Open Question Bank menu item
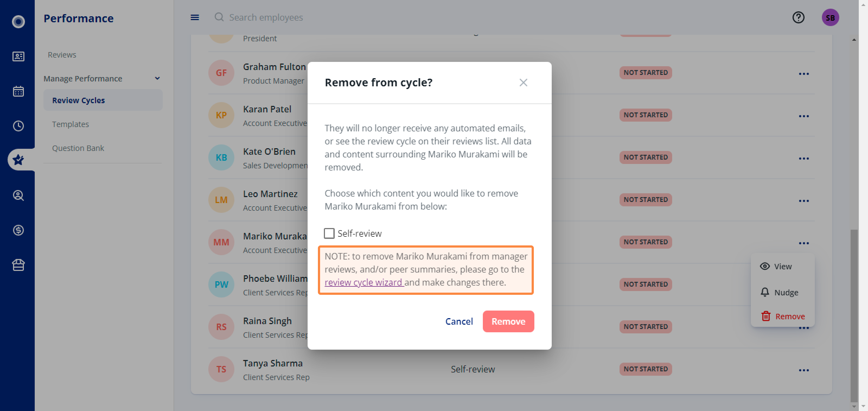Image resolution: width=868 pixels, height=411 pixels. click(x=78, y=148)
